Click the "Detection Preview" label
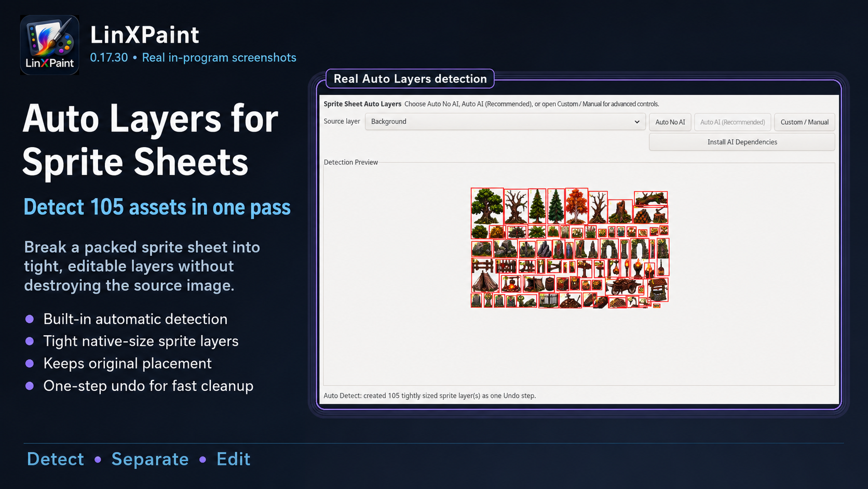The image size is (868, 489). 351,162
